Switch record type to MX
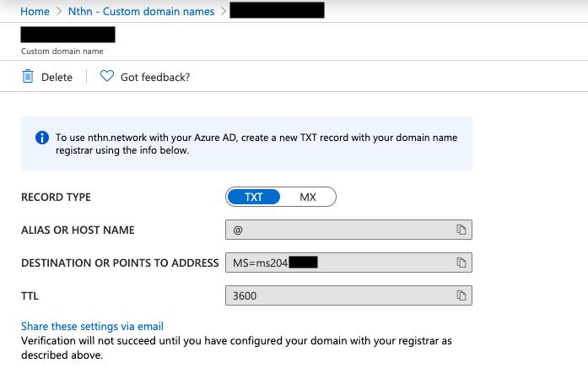The image size is (588, 390). (308, 197)
